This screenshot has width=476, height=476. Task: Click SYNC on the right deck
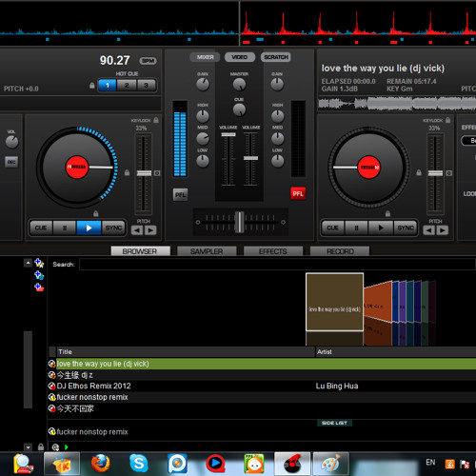406,228
